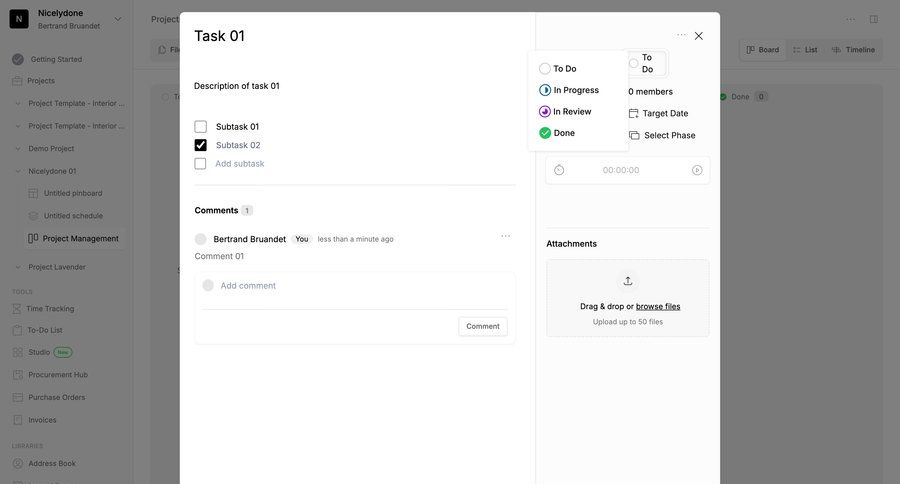Click the Comment submit button
Viewport: 900px width, 484px height.
(483, 326)
